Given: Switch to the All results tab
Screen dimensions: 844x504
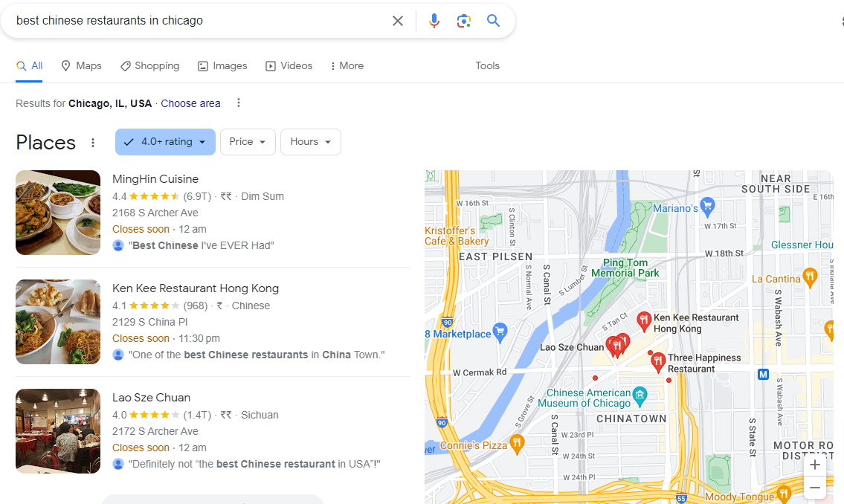Looking at the screenshot, I should 29,65.
